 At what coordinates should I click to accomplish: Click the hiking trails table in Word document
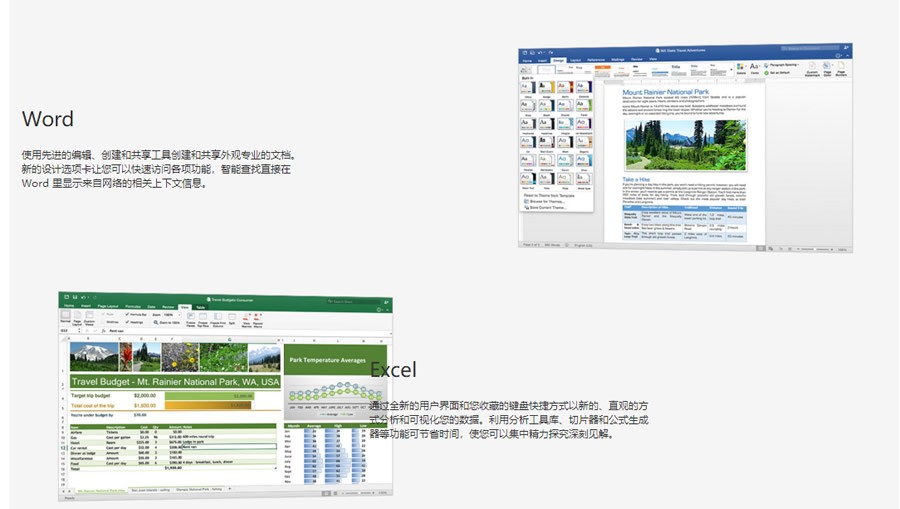pos(684,223)
